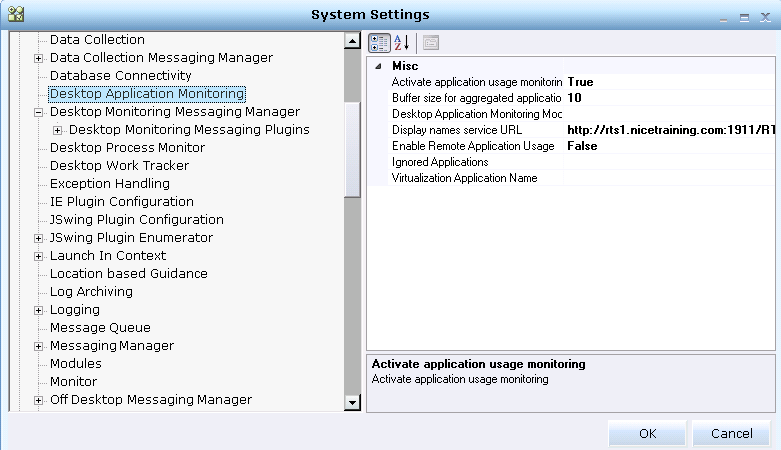Expand the Logging tree node
This screenshot has height=450, width=781.
(39, 310)
